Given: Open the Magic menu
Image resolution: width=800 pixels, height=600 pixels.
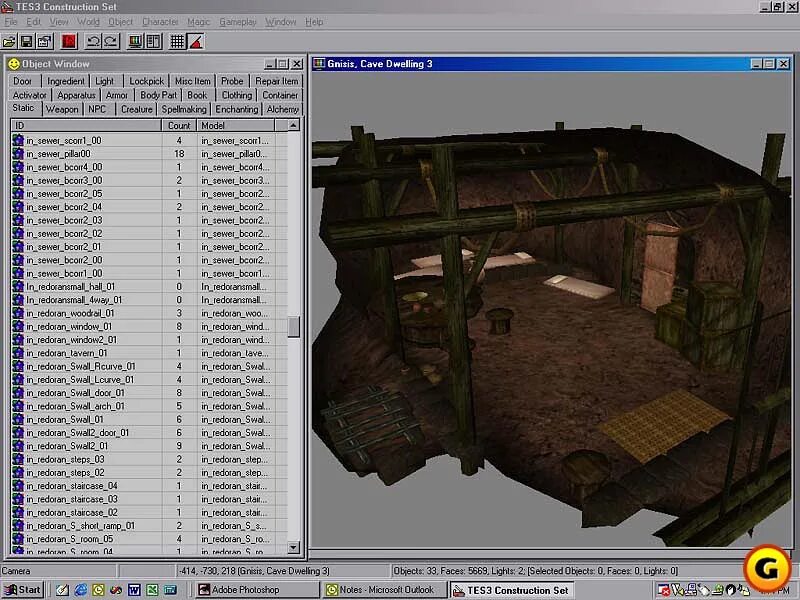Looking at the screenshot, I should coord(198,22).
